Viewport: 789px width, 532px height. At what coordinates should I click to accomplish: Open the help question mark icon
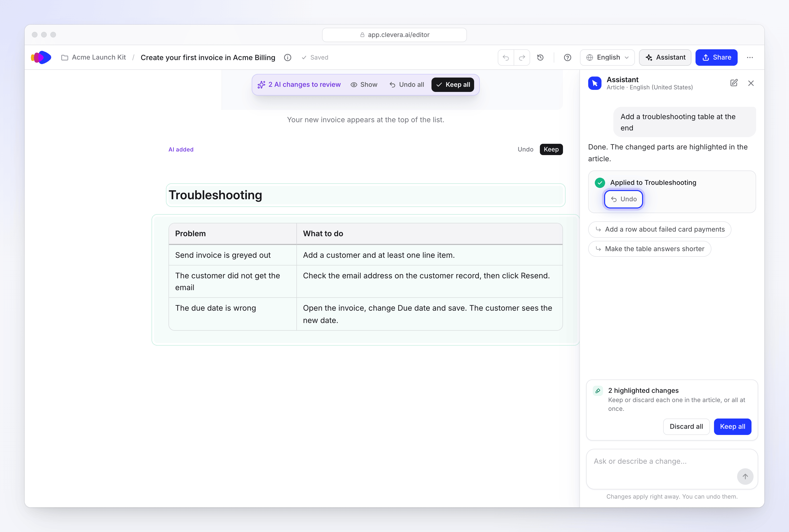point(567,57)
